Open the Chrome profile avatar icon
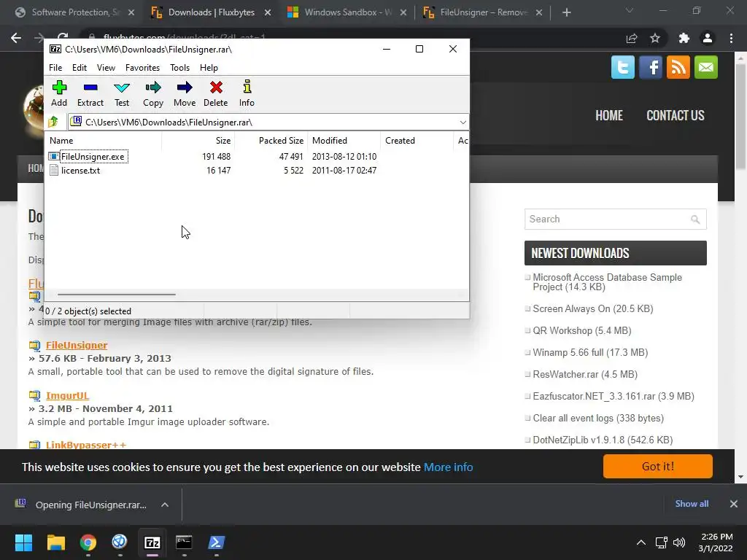The image size is (747, 560). (708, 38)
